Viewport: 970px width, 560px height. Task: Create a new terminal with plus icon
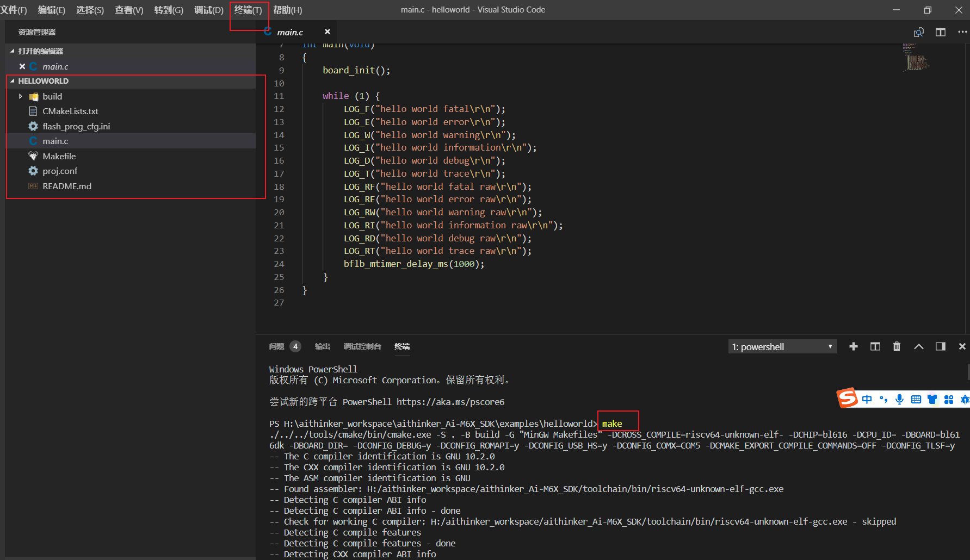click(854, 346)
